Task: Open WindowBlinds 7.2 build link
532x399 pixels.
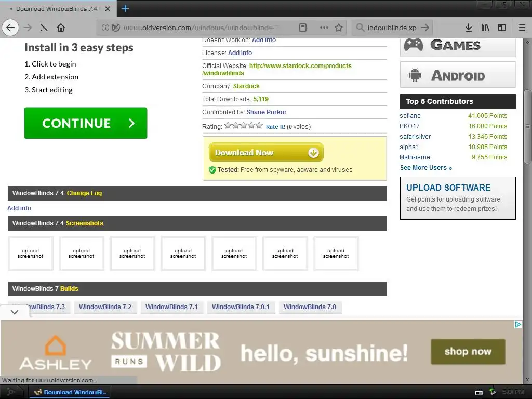Action: 105,307
